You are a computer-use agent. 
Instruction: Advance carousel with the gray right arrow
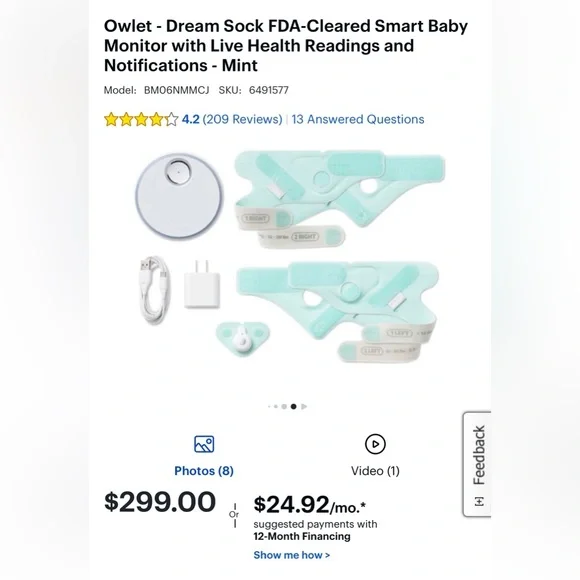(304, 407)
